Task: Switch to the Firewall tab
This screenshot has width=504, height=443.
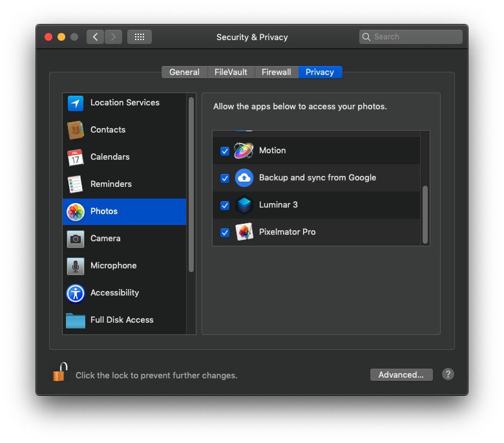Action: [x=277, y=72]
